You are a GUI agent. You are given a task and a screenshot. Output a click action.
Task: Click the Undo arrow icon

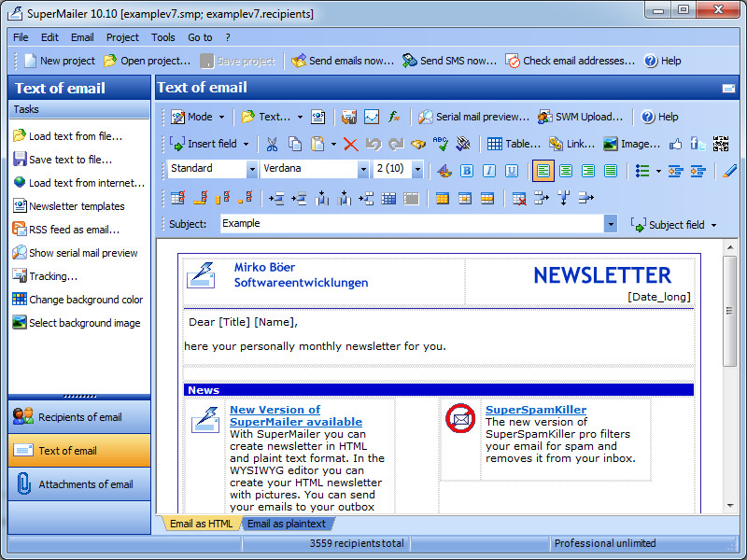tap(373, 144)
